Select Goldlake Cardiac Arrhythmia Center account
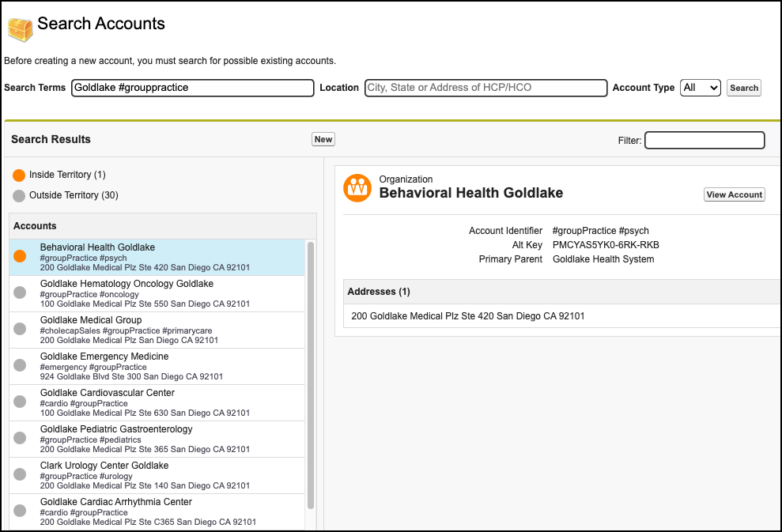The height and width of the screenshot is (532, 782). pos(116,502)
